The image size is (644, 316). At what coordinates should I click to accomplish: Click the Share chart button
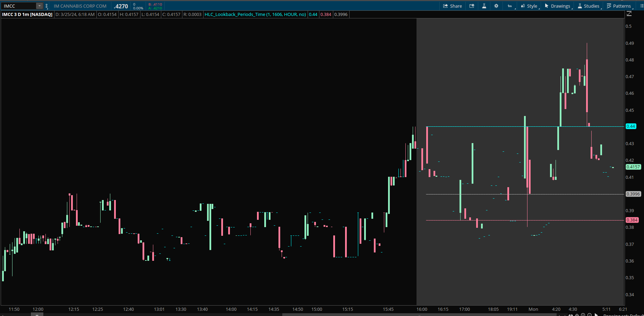pos(452,6)
